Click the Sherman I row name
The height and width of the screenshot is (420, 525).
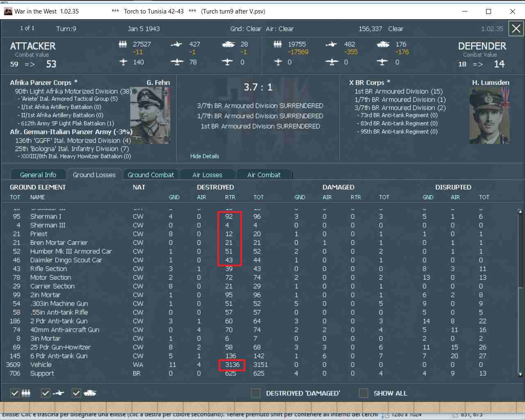46,216
